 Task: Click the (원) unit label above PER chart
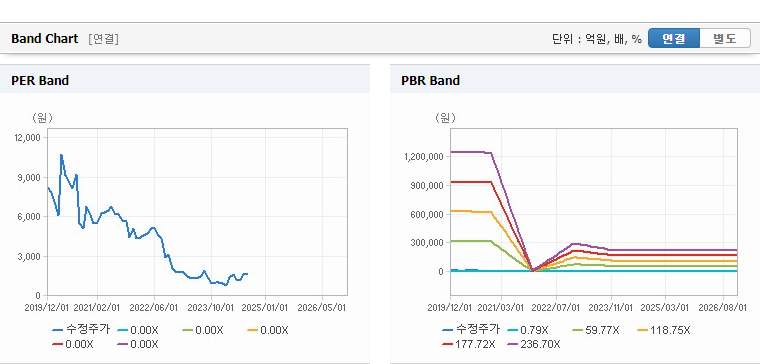pos(42,118)
